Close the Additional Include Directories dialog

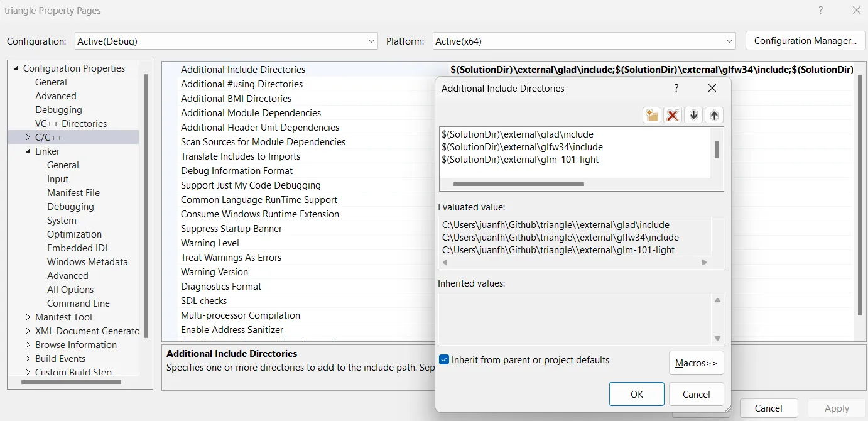tap(712, 89)
